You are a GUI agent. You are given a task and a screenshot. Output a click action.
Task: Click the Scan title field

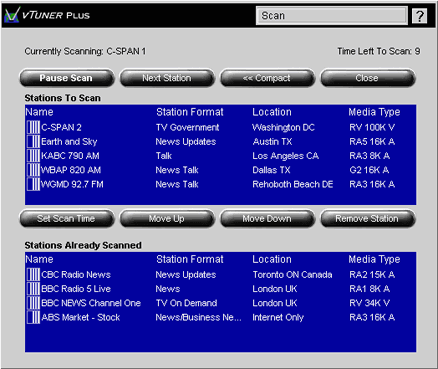click(332, 16)
